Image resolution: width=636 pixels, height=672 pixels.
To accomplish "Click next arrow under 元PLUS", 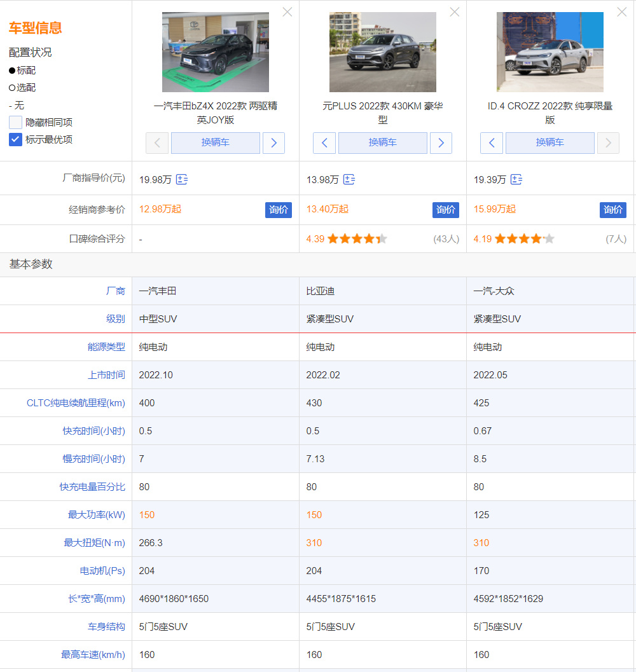I will click(441, 142).
